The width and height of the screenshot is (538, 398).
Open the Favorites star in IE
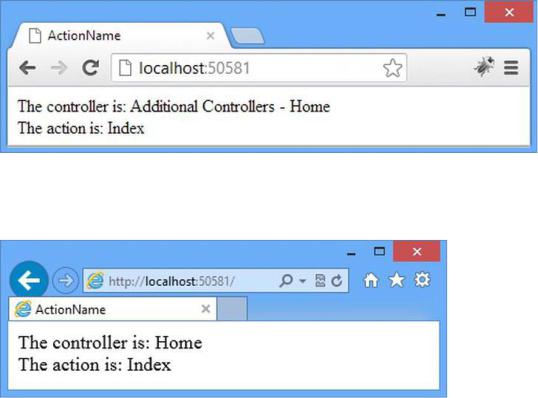(396, 280)
